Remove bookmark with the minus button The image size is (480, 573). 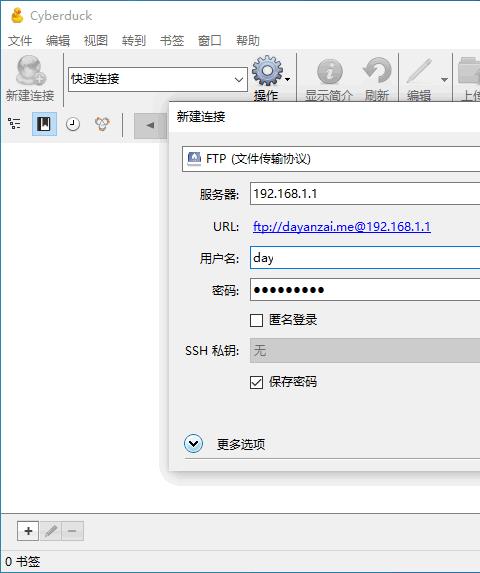[x=72, y=531]
